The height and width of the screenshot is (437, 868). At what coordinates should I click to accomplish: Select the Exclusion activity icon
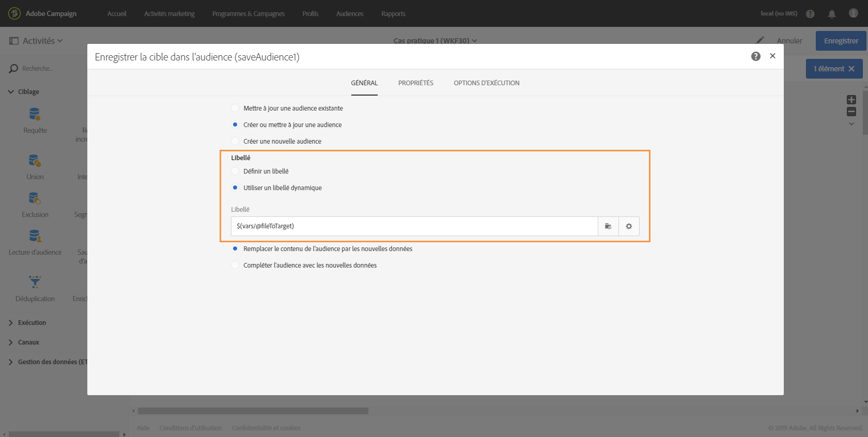[35, 198]
